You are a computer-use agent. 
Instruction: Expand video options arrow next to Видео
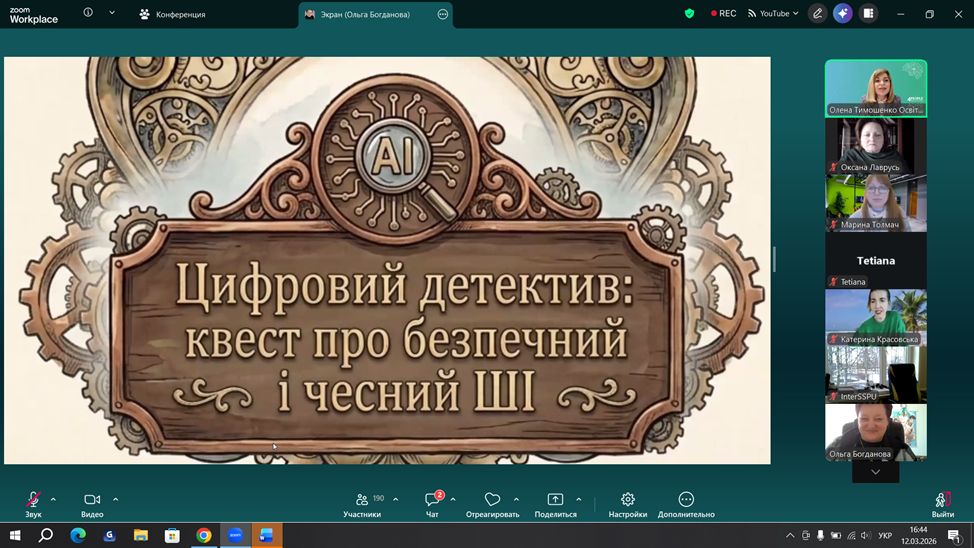[116, 499]
